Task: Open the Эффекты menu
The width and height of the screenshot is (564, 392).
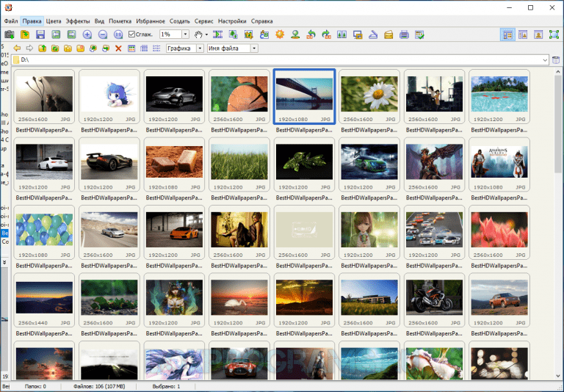Action: pyautogui.click(x=78, y=21)
